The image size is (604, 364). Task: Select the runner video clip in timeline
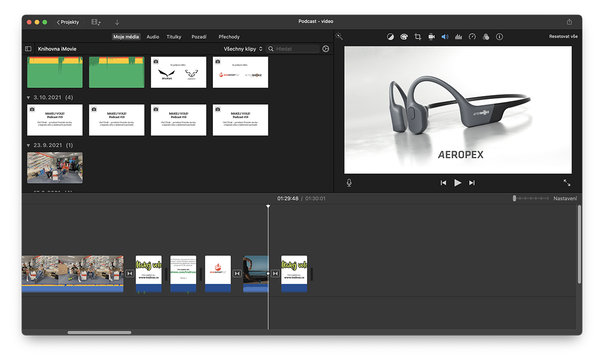click(x=256, y=274)
